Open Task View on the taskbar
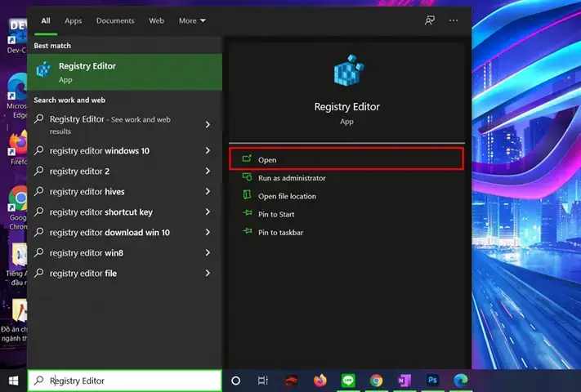 point(262,381)
